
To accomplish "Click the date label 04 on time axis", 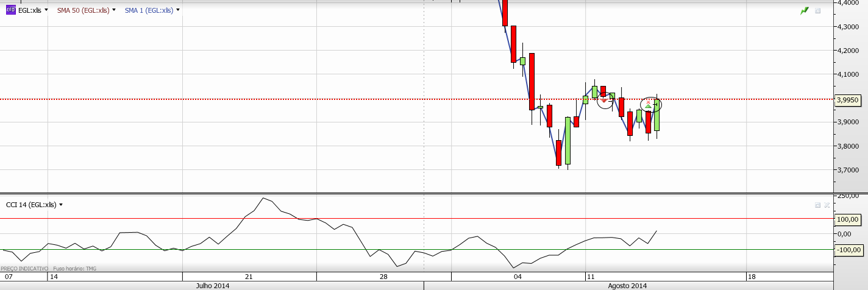I will pos(518,277).
